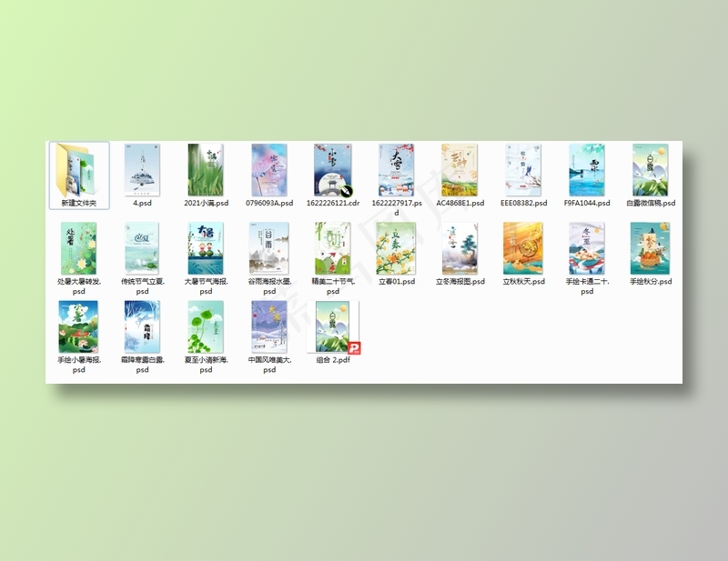
Task: Select the 立冬海报图.psd file
Action: tap(460, 248)
